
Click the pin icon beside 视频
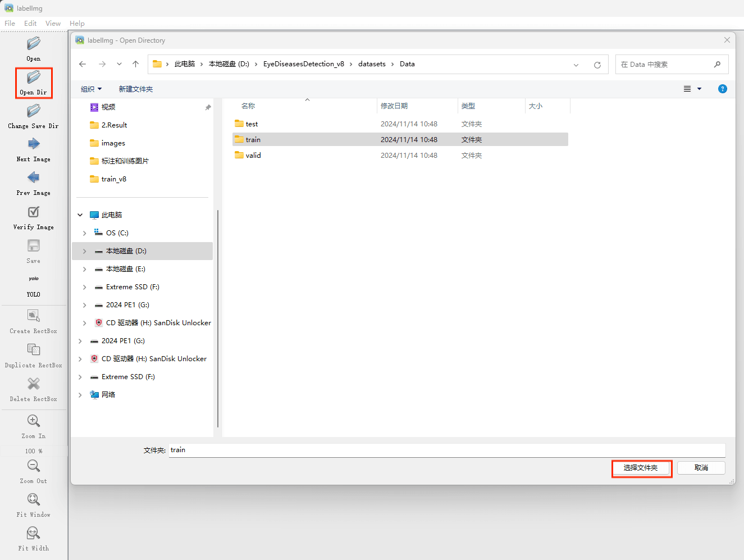coord(208,107)
